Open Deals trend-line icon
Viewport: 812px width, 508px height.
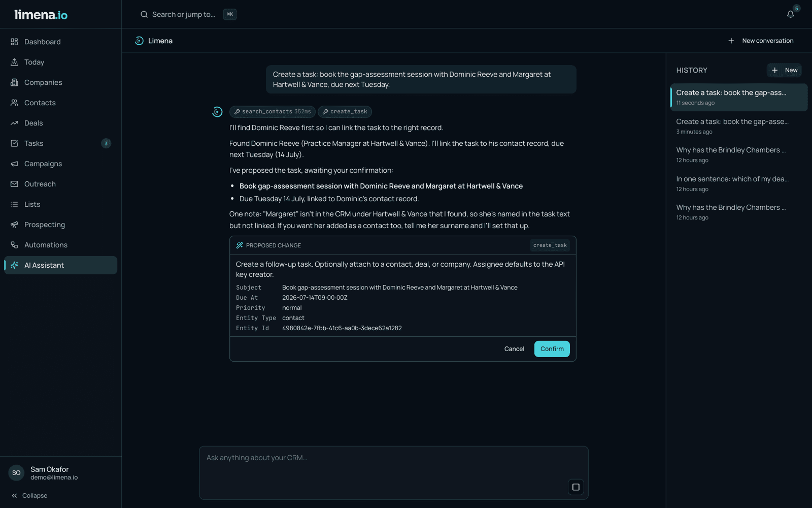pos(14,123)
